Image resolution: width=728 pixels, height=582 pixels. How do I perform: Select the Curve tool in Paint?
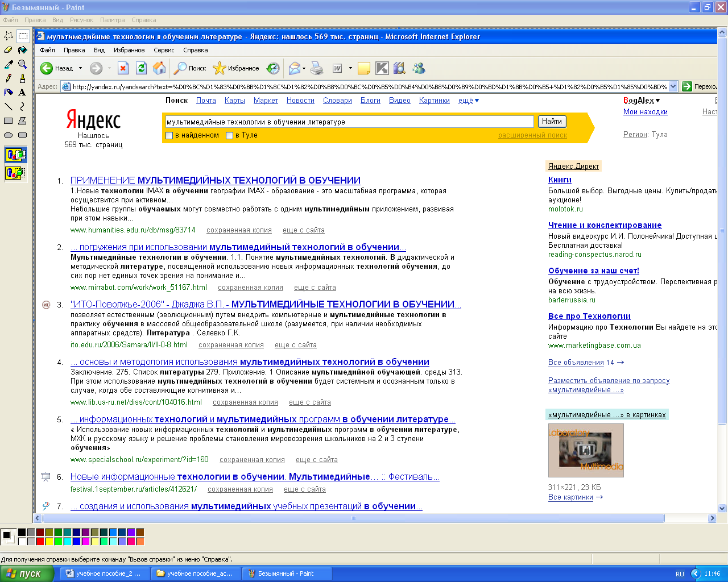coord(23,106)
